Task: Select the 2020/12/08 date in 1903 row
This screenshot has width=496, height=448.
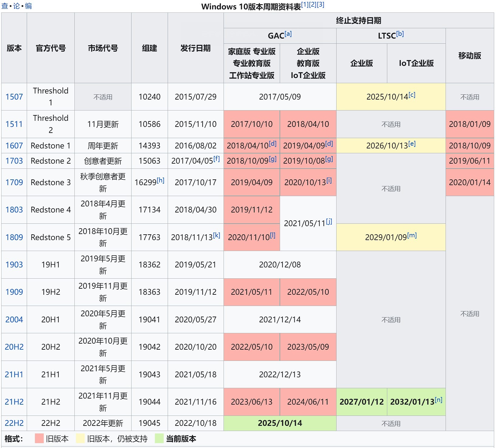Action: 280,265
